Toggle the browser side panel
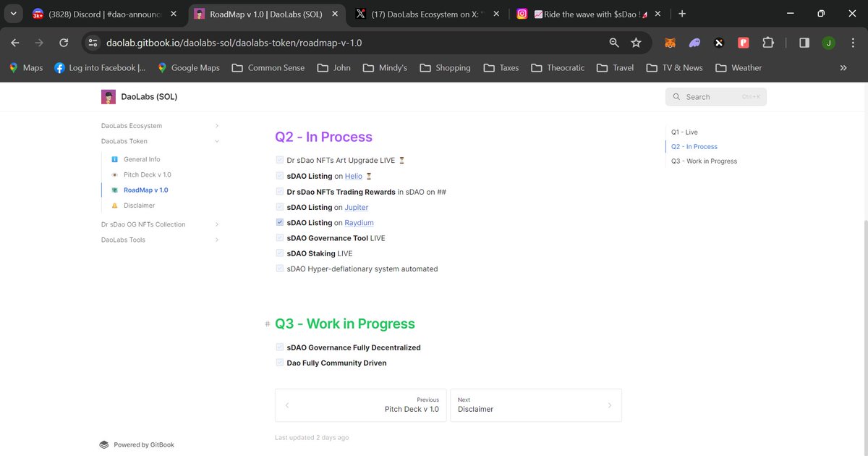This screenshot has width=868, height=456. click(x=804, y=43)
